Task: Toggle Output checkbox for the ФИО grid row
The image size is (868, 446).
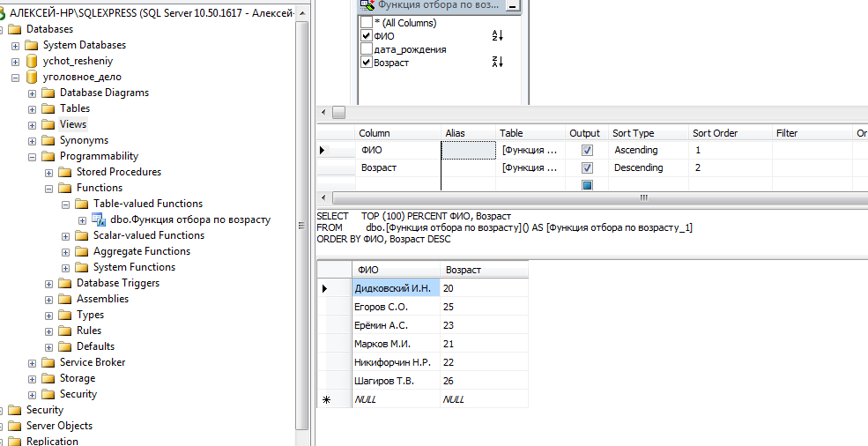Action: point(588,150)
